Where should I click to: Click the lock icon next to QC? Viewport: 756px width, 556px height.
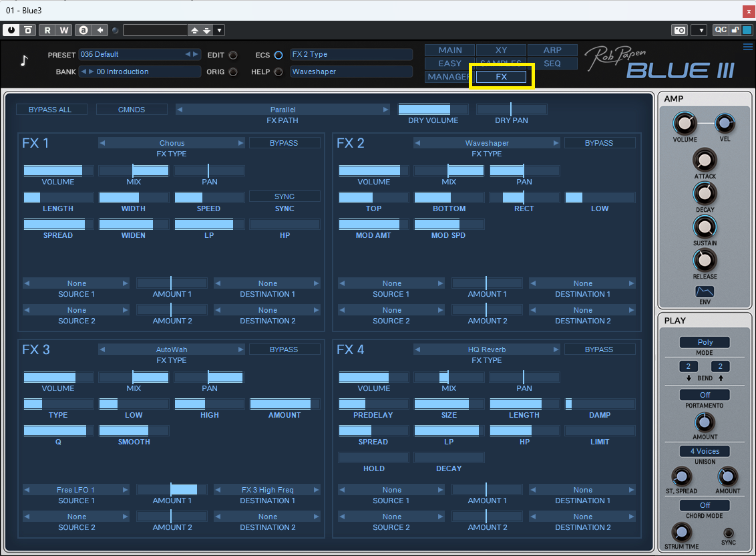[735, 30]
